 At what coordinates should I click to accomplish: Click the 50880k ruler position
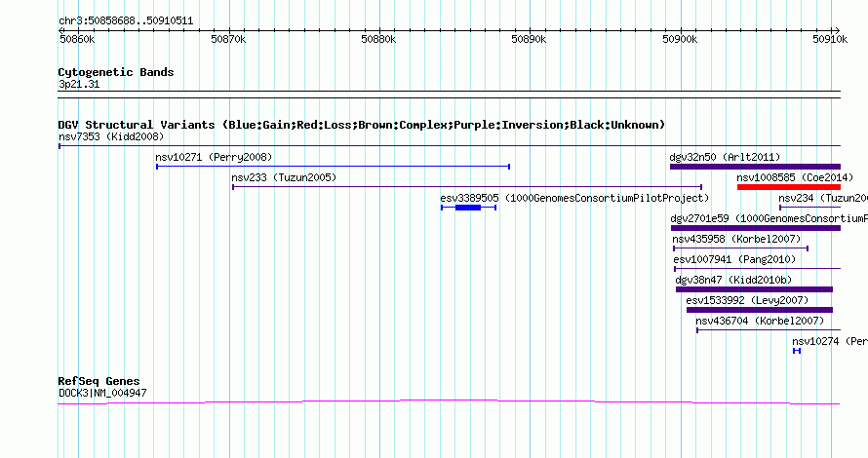(378, 39)
